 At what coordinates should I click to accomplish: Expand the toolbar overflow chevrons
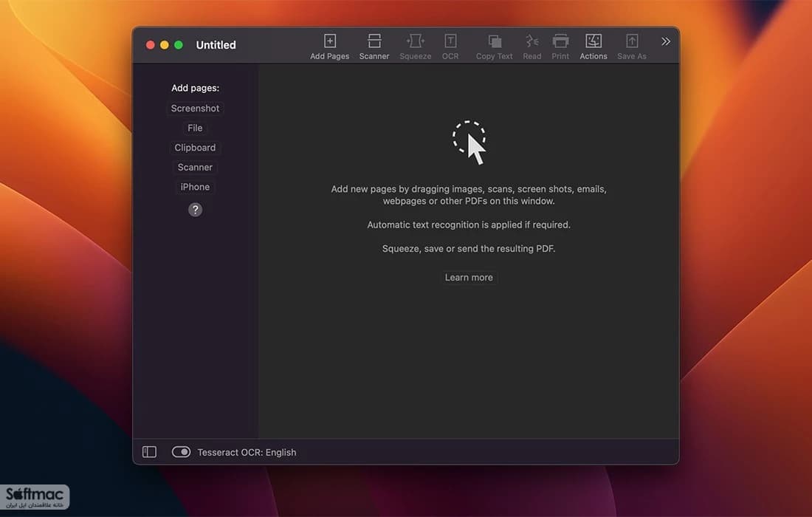pyautogui.click(x=665, y=41)
